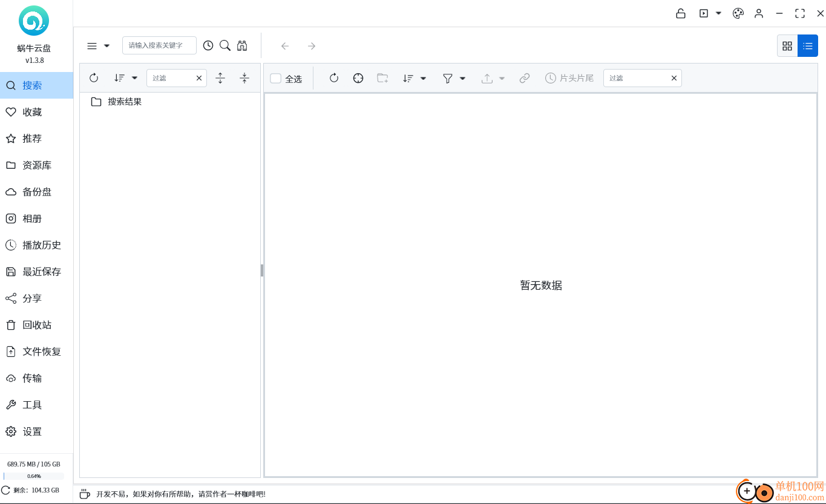Switch to list view

point(808,46)
